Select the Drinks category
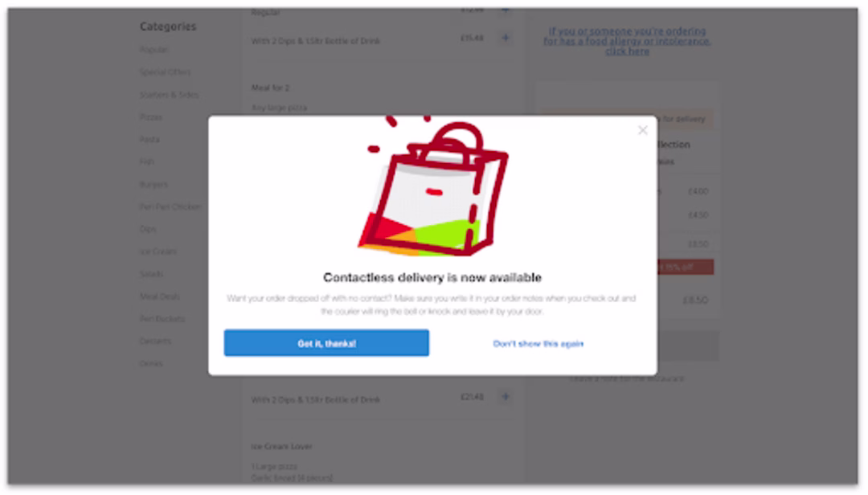The width and height of the screenshot is (868, 495). [150, 364]
